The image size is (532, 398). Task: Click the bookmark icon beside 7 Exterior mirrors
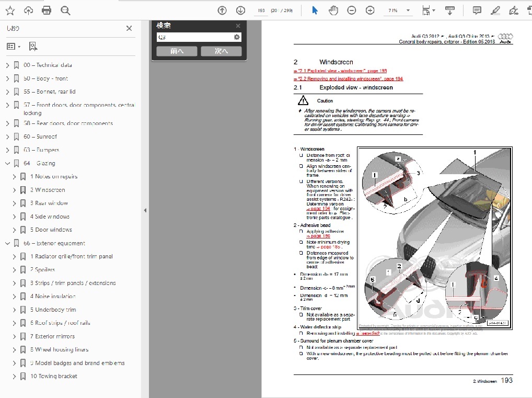tap(23, 336)
